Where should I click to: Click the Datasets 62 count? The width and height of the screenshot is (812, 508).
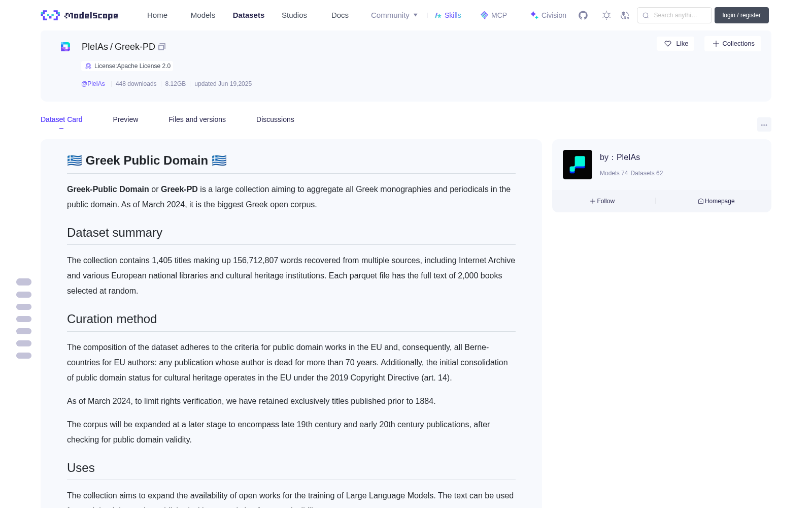tap(647, 173)
